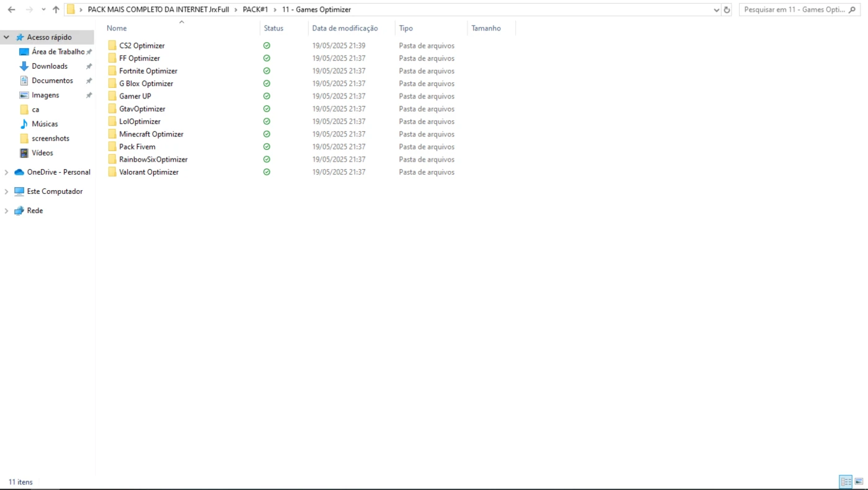Open recent locations dropdown arrow
The height and width of the screenshot is (490, 868).
[x=43, y=9]
